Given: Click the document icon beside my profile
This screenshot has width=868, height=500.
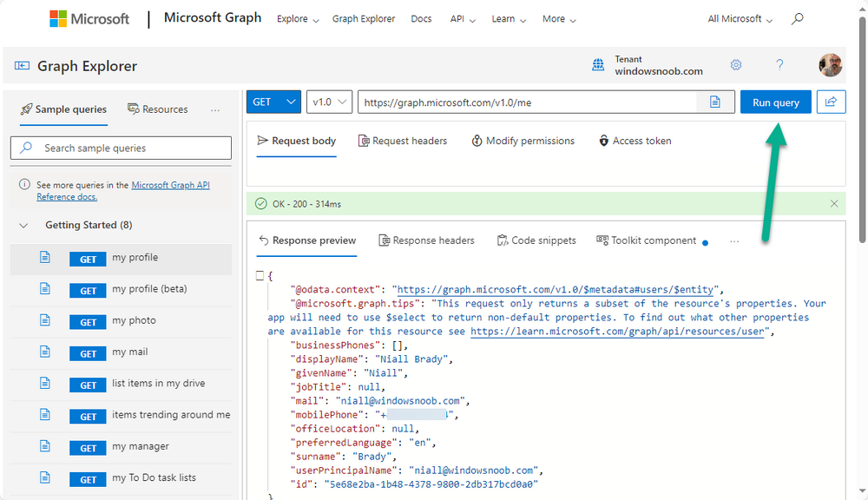Looking at the screenshot, I should (x=45, y=258).
